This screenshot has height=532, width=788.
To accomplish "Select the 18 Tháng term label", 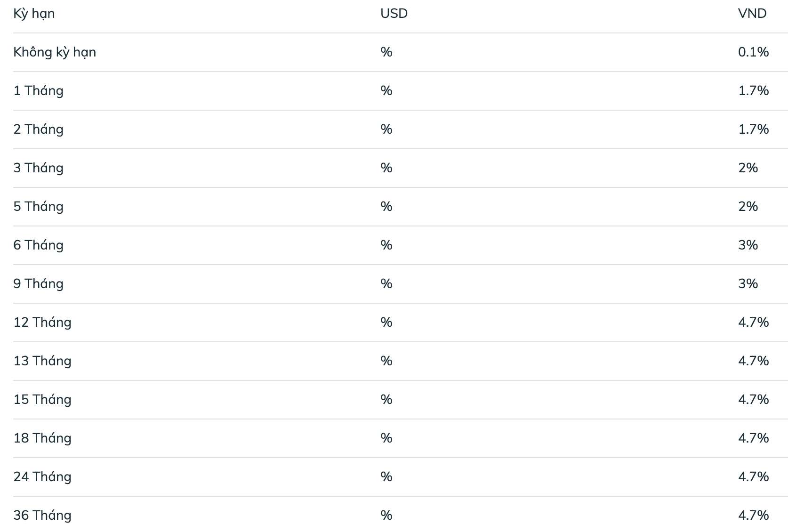I will click(42, 438).
